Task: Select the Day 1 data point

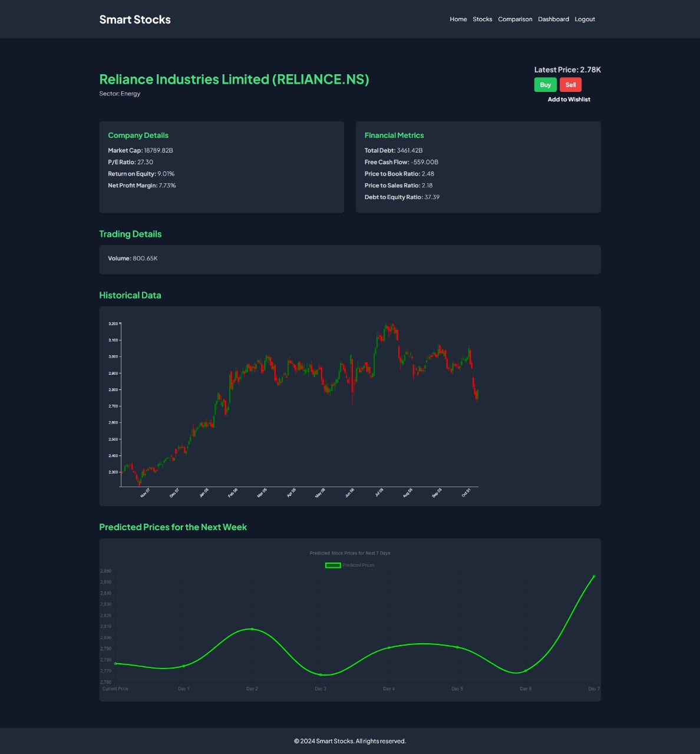Action: point(184,666)
